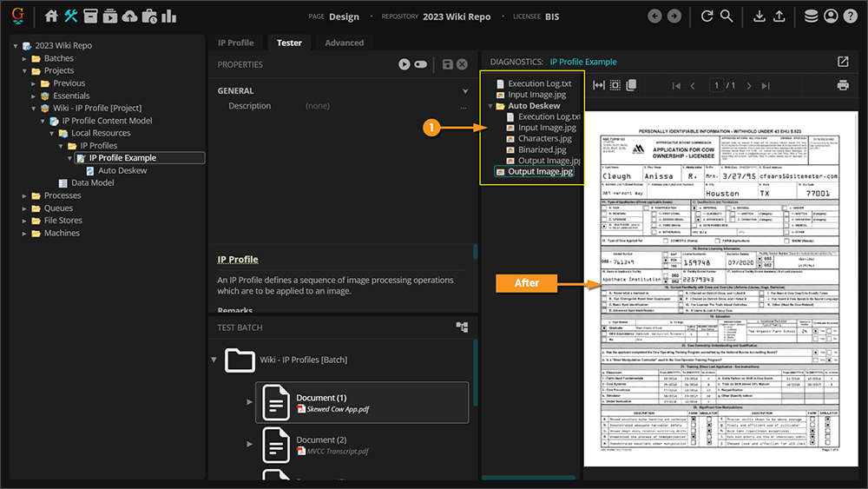Screen dimensions: 868x489
Task: Open the Design tools page icon
Action: (71, 16)
